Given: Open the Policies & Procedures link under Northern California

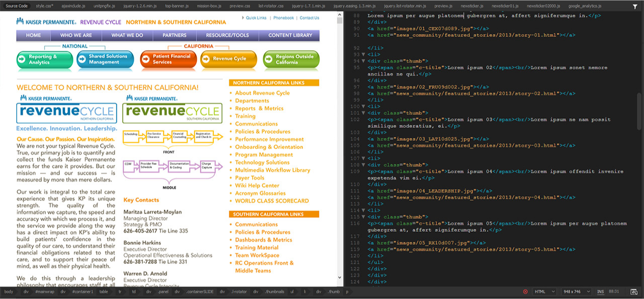Looking at the screenshot, I should coord(263,132).
